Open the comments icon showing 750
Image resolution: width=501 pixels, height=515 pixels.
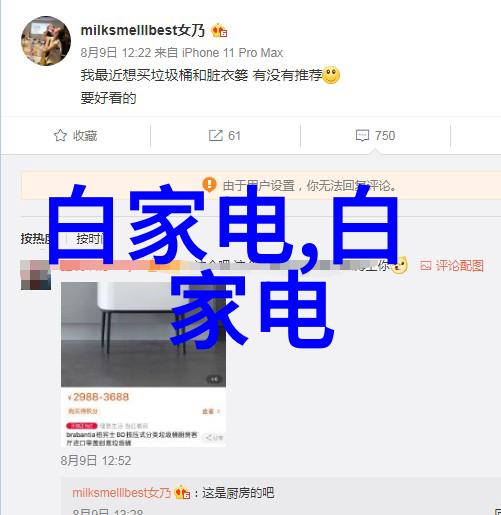[362, 136]
